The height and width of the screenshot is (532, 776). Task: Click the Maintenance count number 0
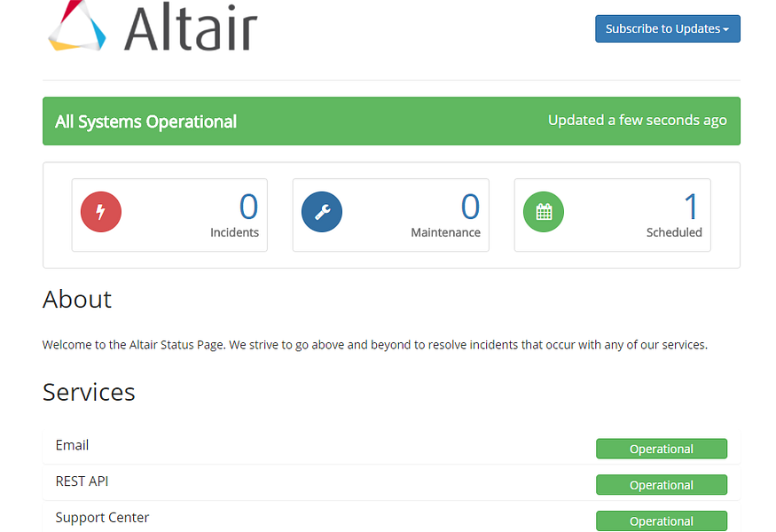(471, 207)
